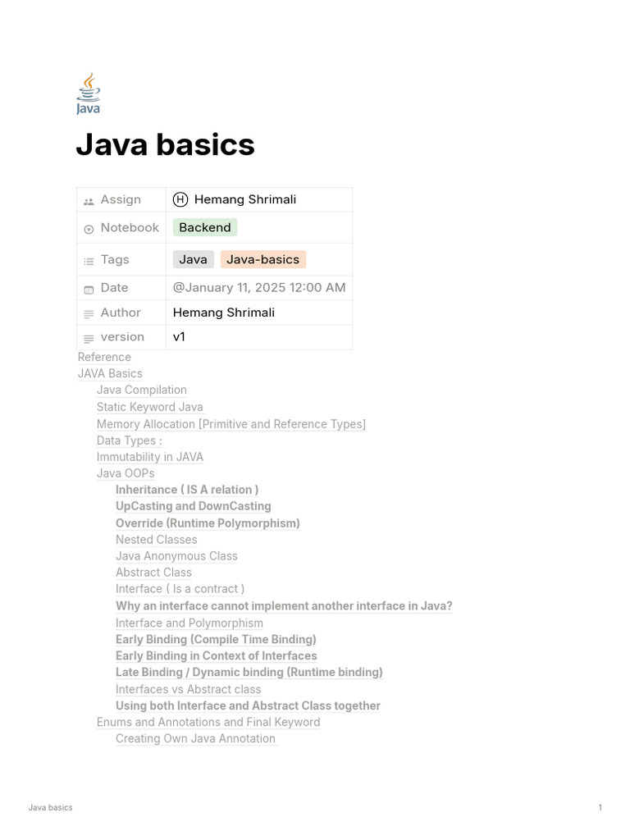Click the Tags list property icon
The width and height of the screenshot is (630, 840).
point(89,261)
